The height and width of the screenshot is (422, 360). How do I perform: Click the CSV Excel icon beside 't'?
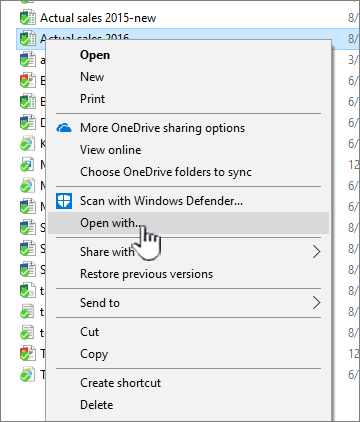click(x=27, y=291)
